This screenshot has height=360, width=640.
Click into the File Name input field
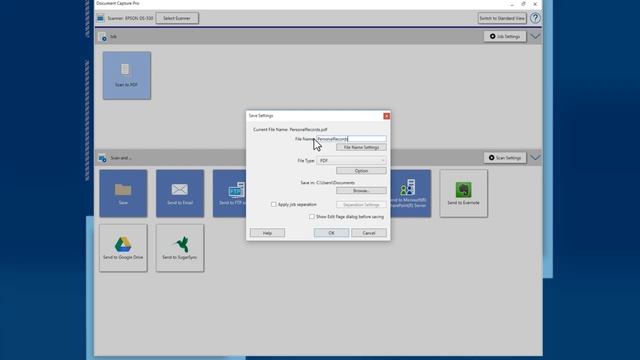pos(351,139)
